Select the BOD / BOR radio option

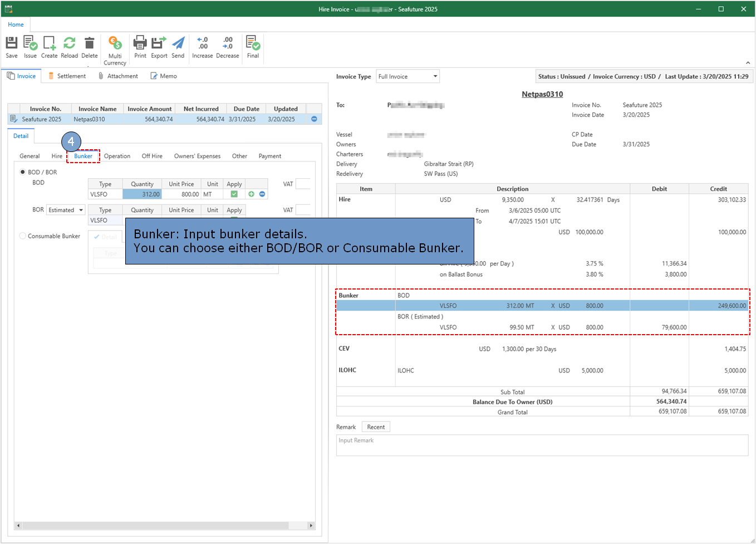point(23,172)
